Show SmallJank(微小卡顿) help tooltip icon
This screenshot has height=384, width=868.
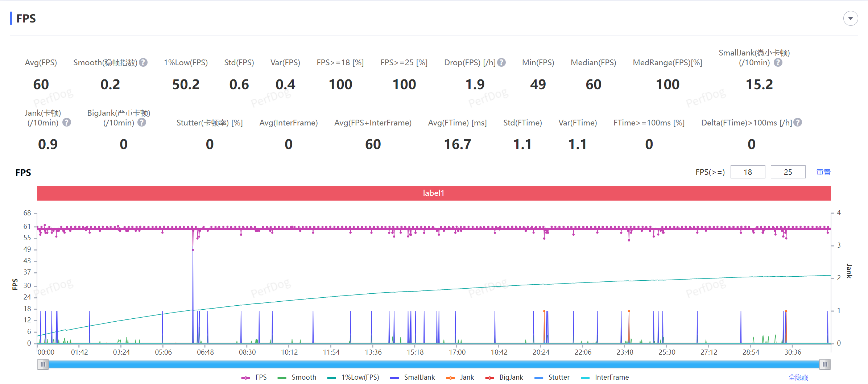[x=778, y=62]
